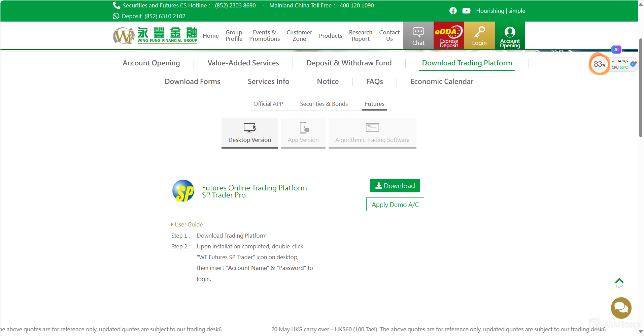Open Download Forms
Viewport: 644px width, 336px height.
[193, 82]
